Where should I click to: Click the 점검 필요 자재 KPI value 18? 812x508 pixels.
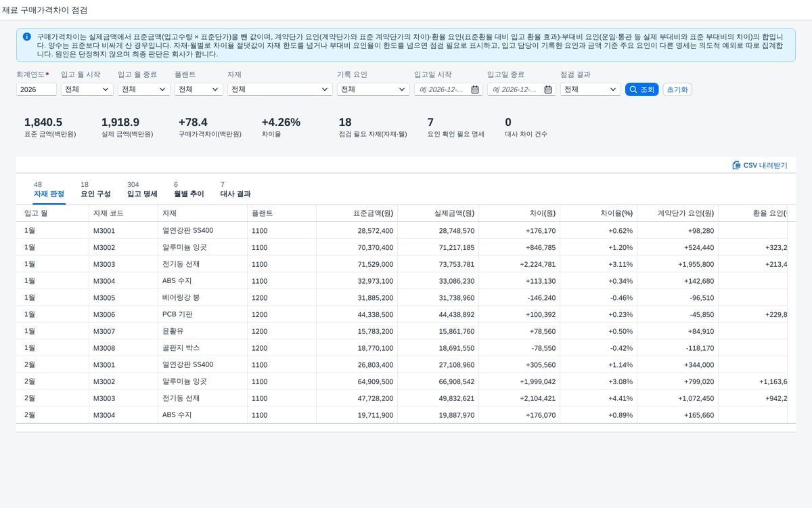point(345,123)
